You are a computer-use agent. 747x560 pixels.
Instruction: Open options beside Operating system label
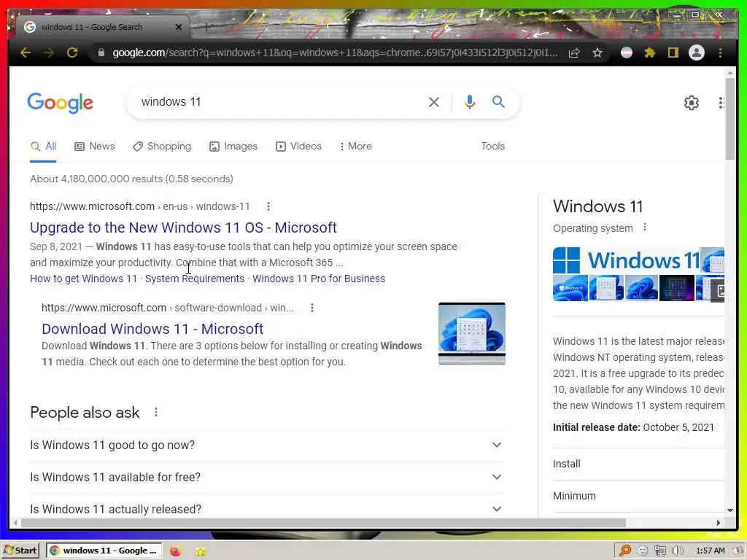point(645,227)
